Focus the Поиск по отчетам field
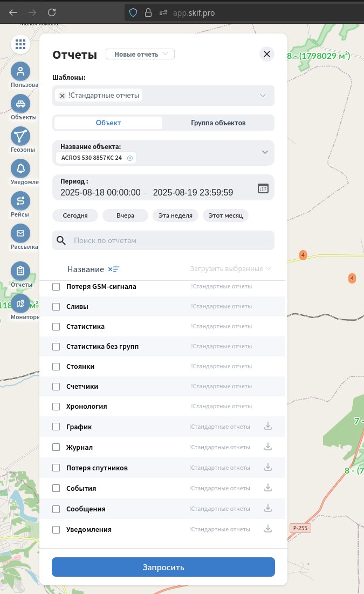The width and height of the screenshot is (364, 594). pyautogui.click(x=163, y=240)
